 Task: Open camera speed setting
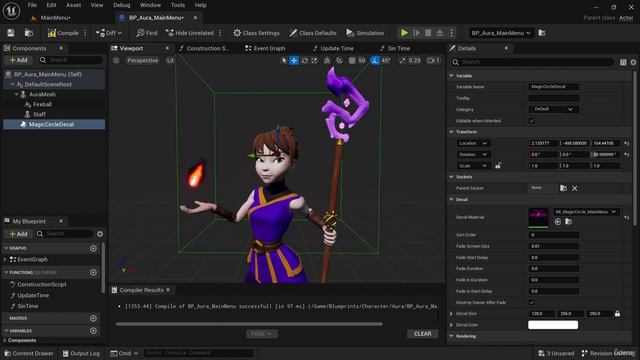coord(433,60)
